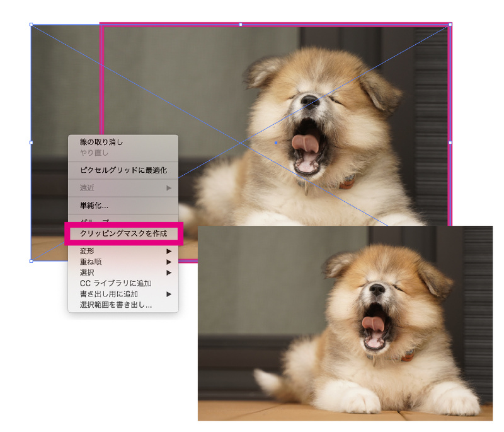This screenshot has height=432, width=504.
Task: Choose CC ライブラリに追加
Action: (115, 283)
